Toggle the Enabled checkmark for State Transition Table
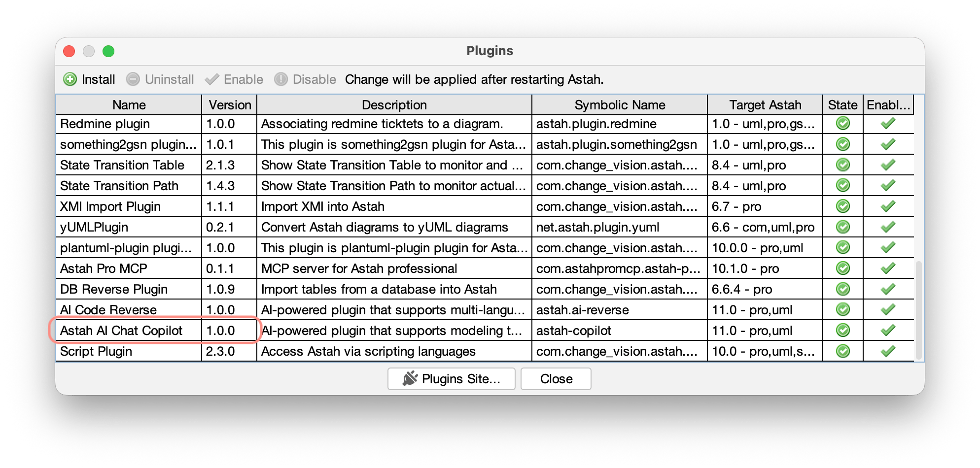Viewport: 980px width, 468px height. [x=888, y=165]
